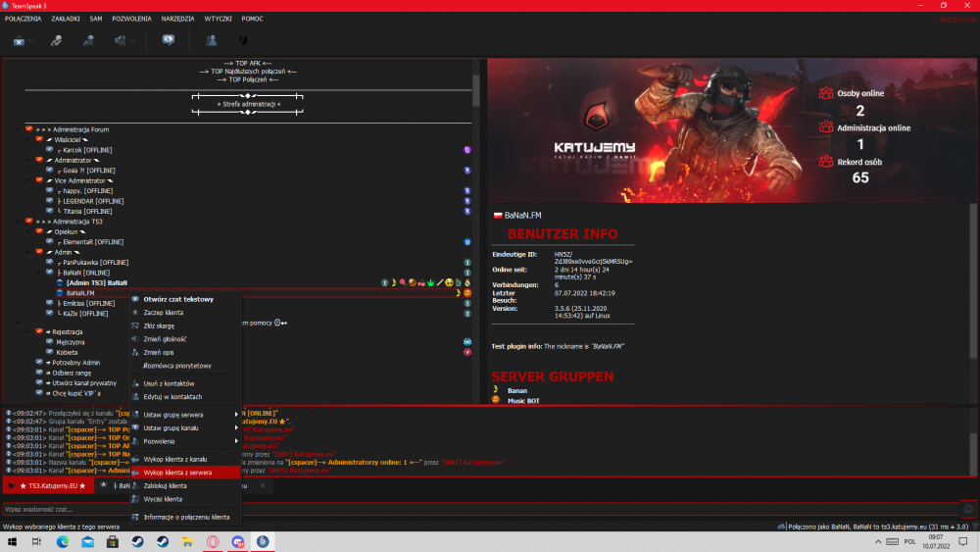
Task: Toggle subscription mark on Administracja TS3 channel
Action: [x=28, y=222]
